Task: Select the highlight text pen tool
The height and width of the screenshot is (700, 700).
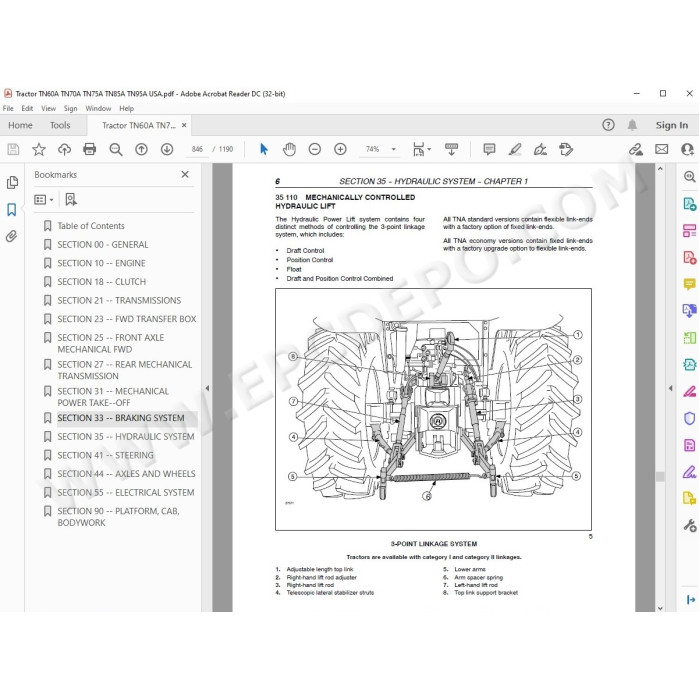Action: (x=515, y=149)
